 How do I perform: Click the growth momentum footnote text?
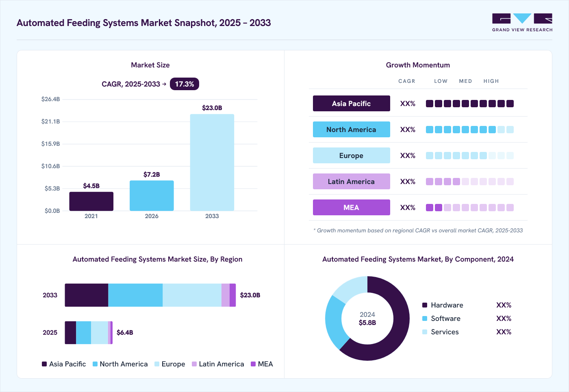(418, 230)
